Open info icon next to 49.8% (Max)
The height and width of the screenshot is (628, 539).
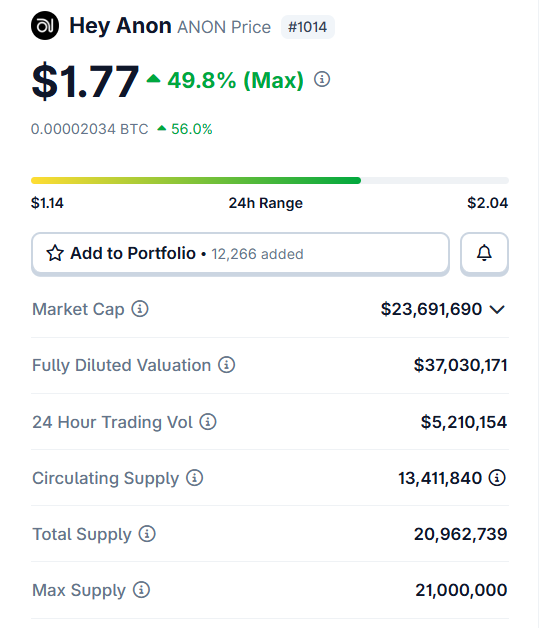click(322, 79)
